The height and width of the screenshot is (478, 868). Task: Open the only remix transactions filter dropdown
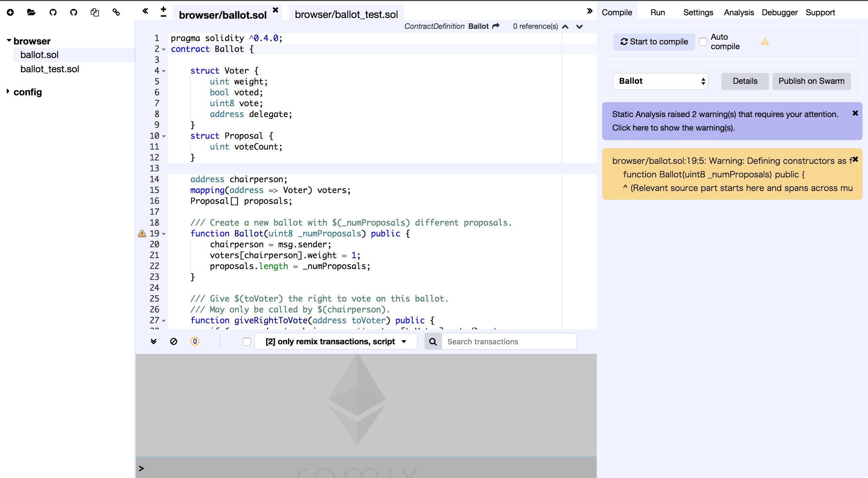[x=336, y=342]
